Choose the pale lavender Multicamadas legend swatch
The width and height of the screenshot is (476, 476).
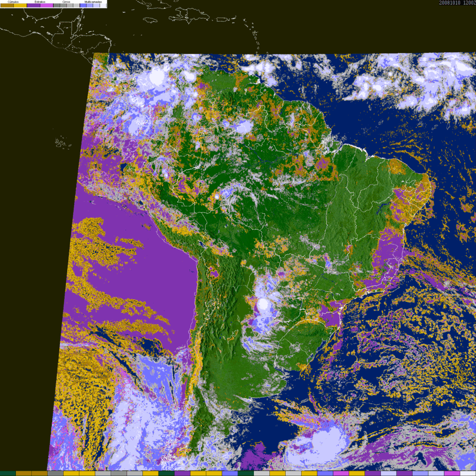click(96, 5)
